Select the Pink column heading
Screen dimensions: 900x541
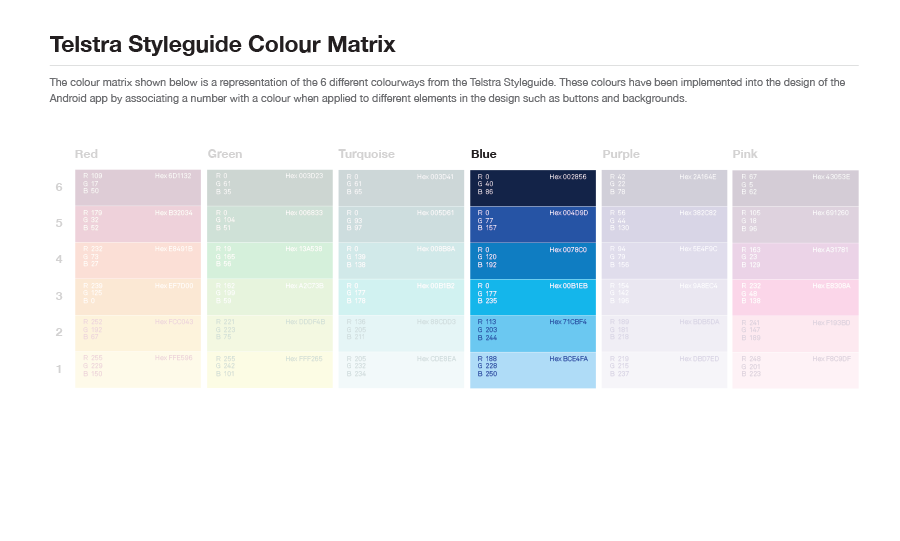pos(744,154)
